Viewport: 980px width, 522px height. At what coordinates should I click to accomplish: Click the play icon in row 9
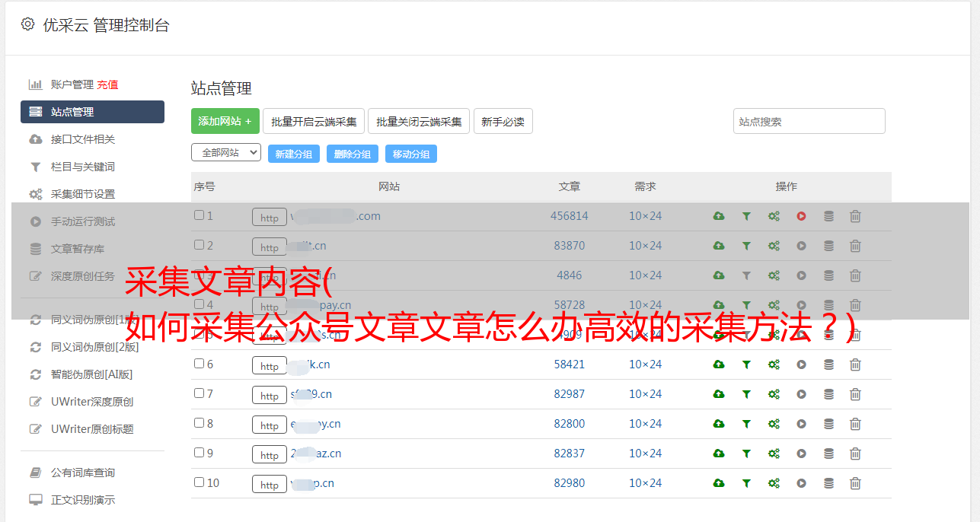click(x=801, y=454)
